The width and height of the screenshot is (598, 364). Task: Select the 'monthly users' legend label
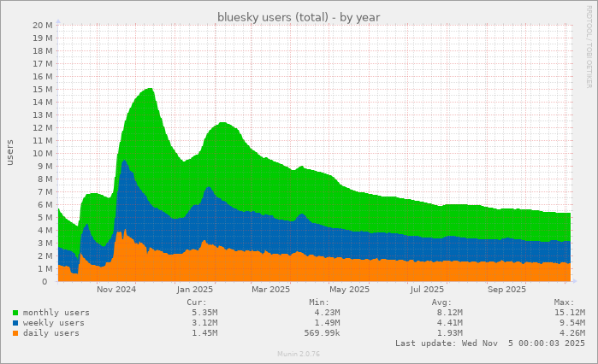[x=56, y=313]
